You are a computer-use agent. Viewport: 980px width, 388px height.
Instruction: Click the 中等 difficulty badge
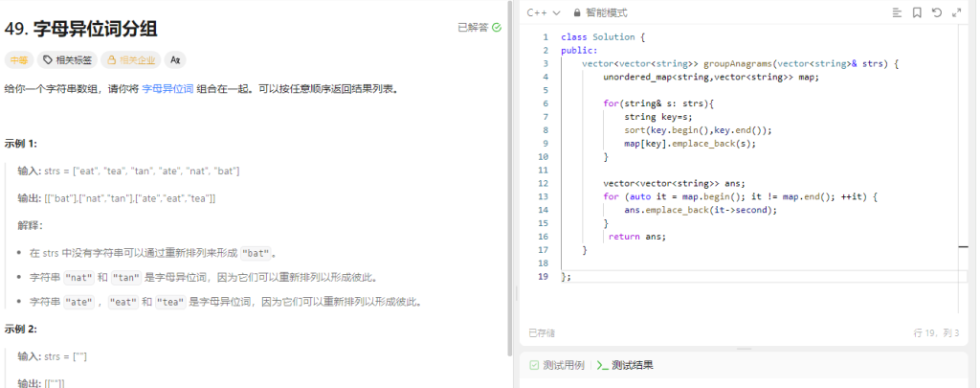(18, 59)
